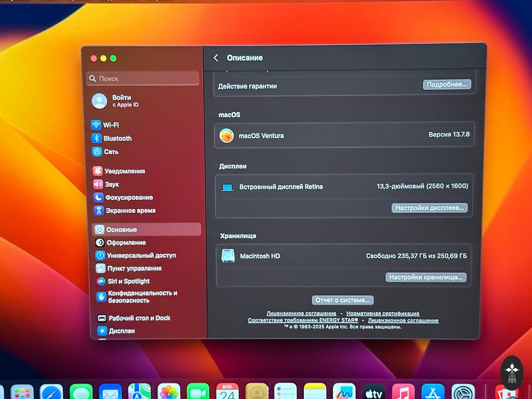Open Нормативная сертификация link
This screenshot has width=532, height=399.
382,314
